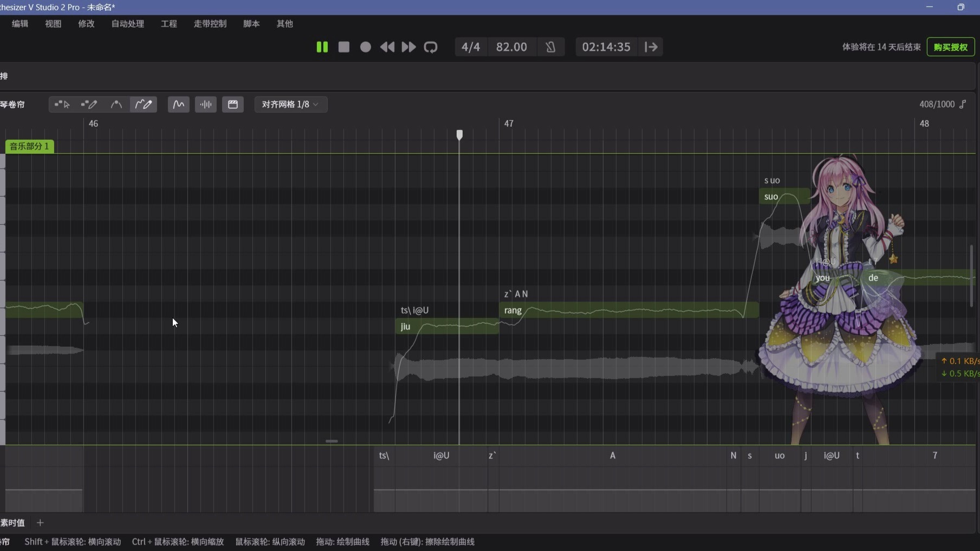This screenshot has width=980, height=551.
Task: Pause playback with the green pause button
Action: [x=322, y=47]
